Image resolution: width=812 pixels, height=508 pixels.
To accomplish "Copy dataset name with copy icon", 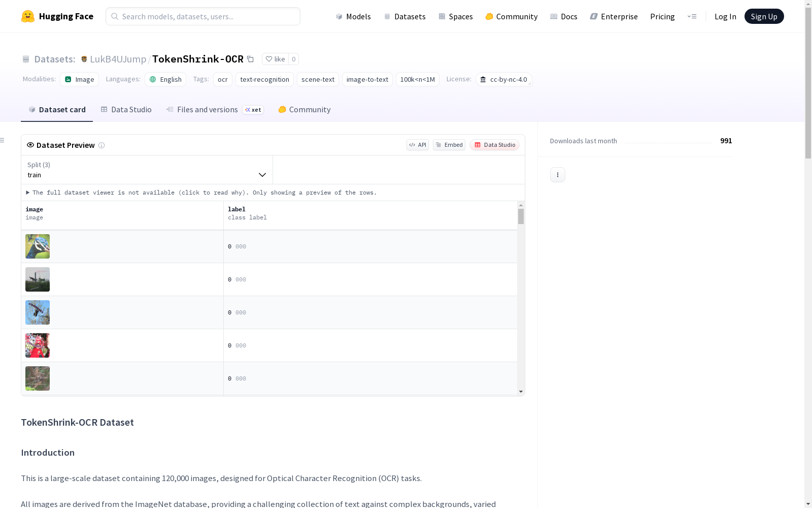I will (x=250, y=59).
